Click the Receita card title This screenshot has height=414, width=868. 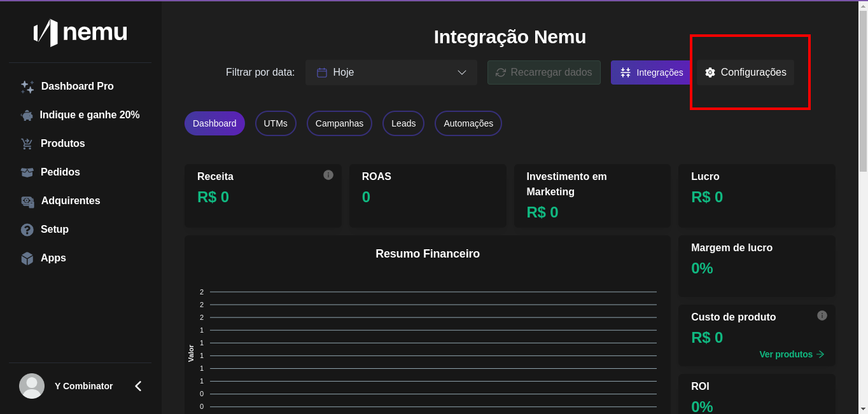(215, 176)
